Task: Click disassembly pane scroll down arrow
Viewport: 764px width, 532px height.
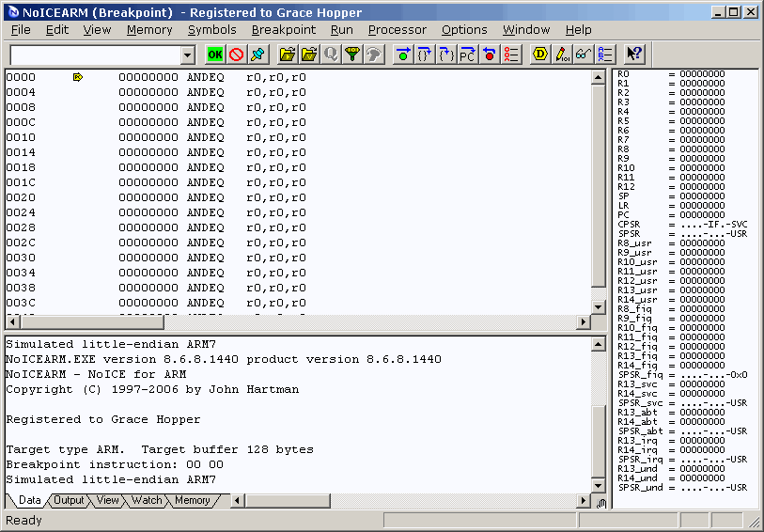Action: pyautogui.click(x=599, y=307)
